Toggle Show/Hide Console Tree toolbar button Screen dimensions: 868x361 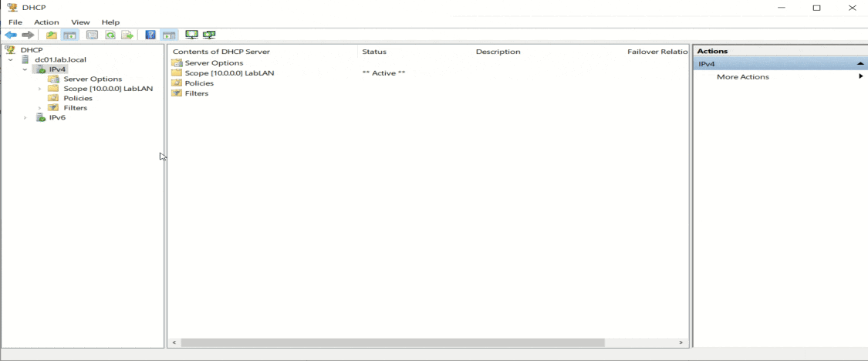(69, 35)
